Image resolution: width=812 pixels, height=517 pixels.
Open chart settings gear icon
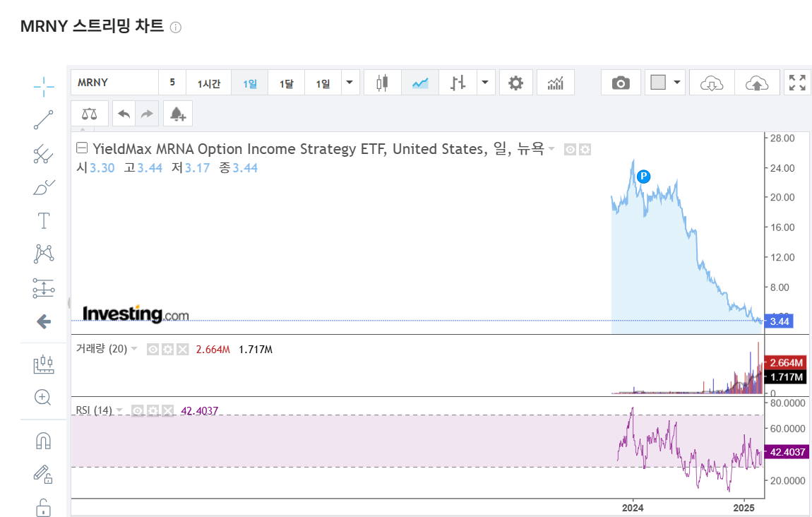(515, 83)
